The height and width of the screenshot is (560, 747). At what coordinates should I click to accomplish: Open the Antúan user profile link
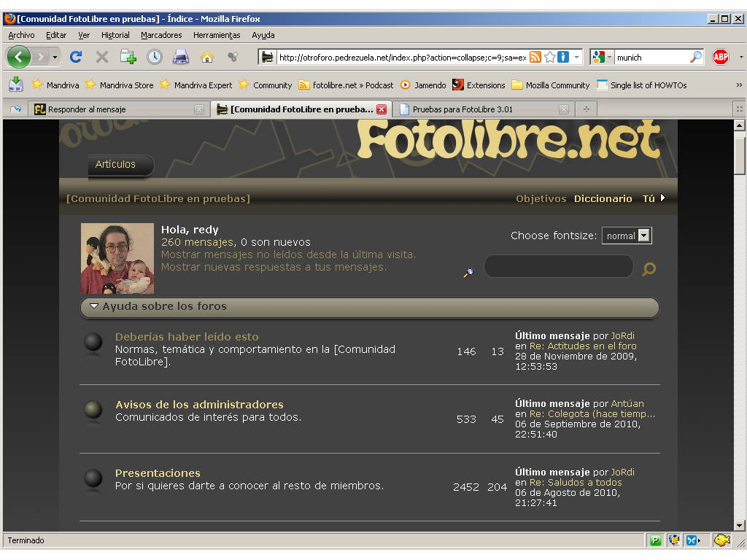click(627, 404)
